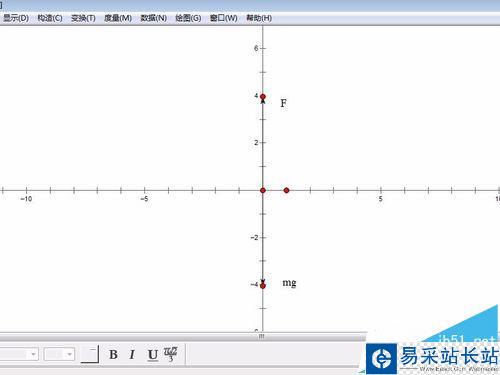The image size is (500, 375).
Task: Open the 帮助(H) menu
Action: [x=259, y=18]
